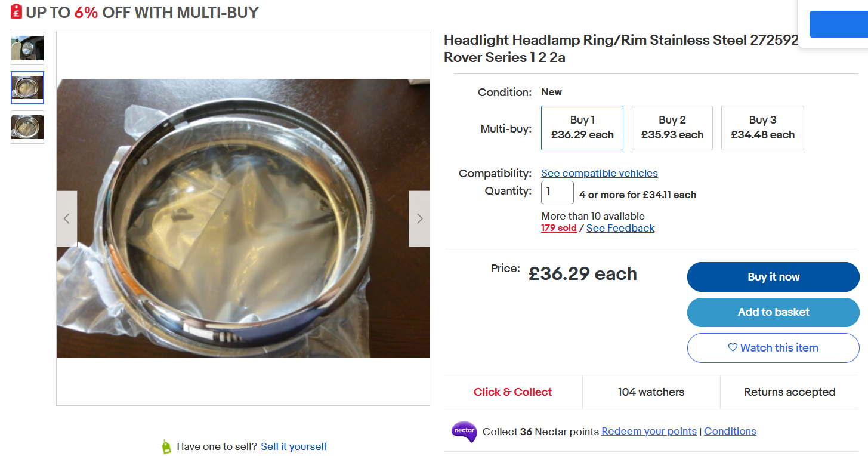Select the Buy 1 multi-buy option
Viewport: 868px width, 456px height.
tap(582, 127)
